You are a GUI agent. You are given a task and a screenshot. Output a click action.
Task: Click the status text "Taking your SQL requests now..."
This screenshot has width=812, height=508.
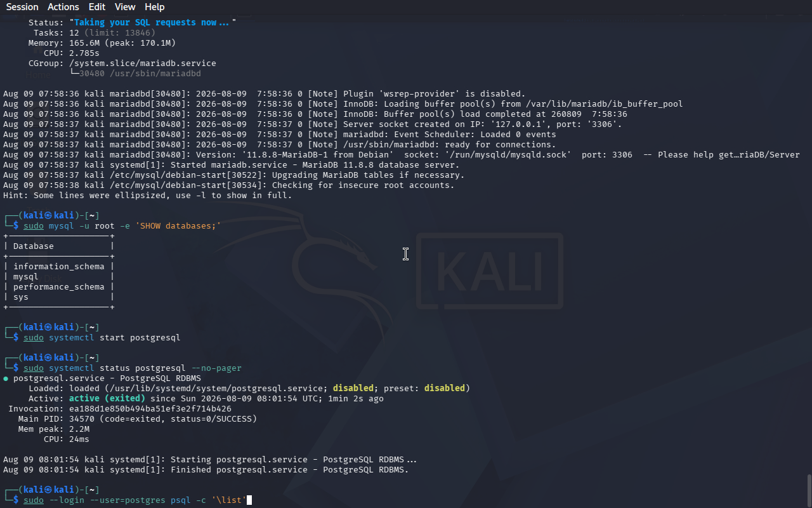point(152,22)
